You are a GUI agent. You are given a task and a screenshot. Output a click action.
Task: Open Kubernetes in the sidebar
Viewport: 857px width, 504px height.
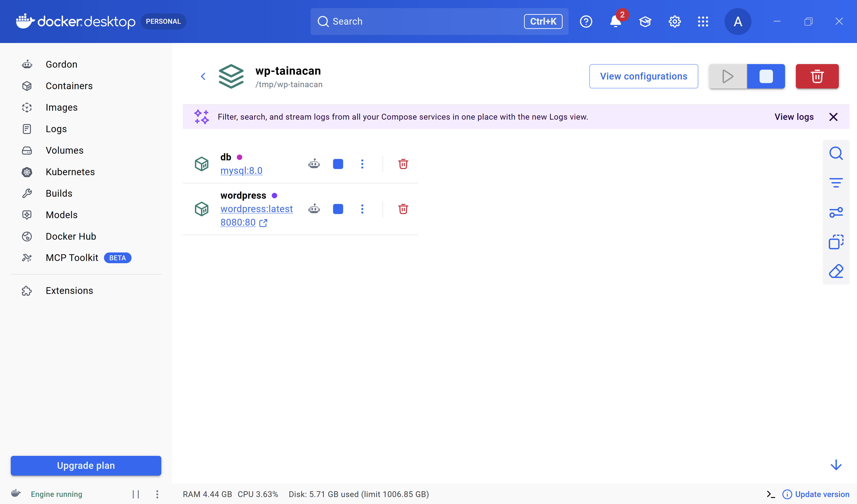pyautogui.click(x=70, y=172)
